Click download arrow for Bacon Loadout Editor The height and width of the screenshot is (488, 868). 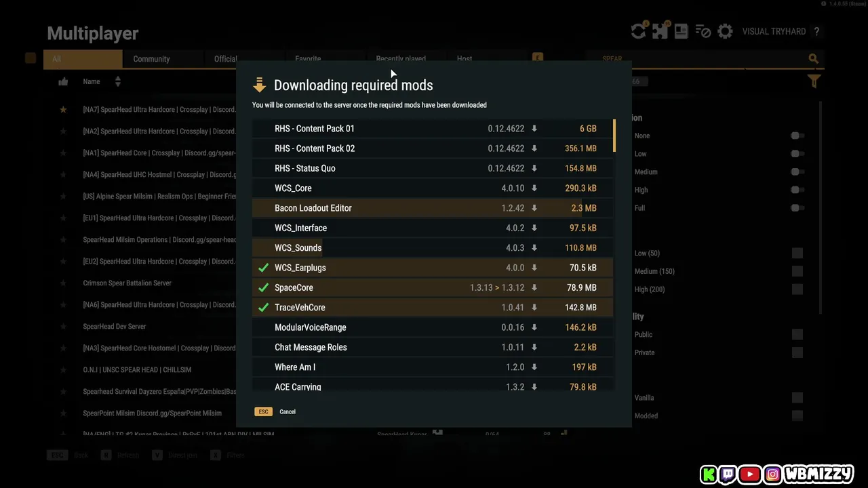click(x=534, y=208)
